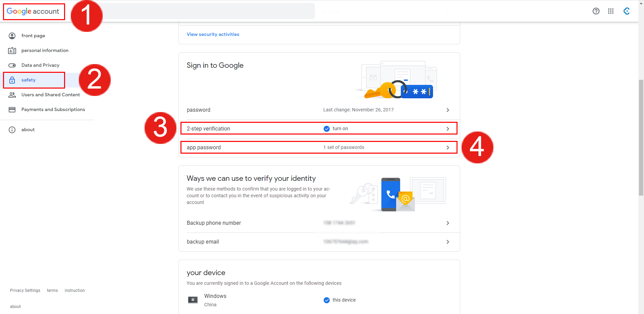The width and height of the screenshot is (644, 314).
Task: Open the help question mark icon
Action: tap(596, 11)
